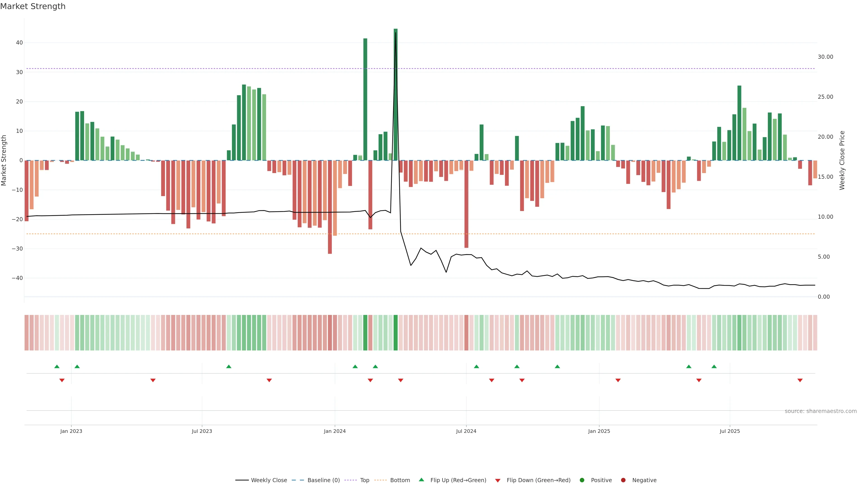The height and width of the screenshot is (488, 868).
Task: Click Flip Up green triangle legend icon
Action: tap(421, 480)
